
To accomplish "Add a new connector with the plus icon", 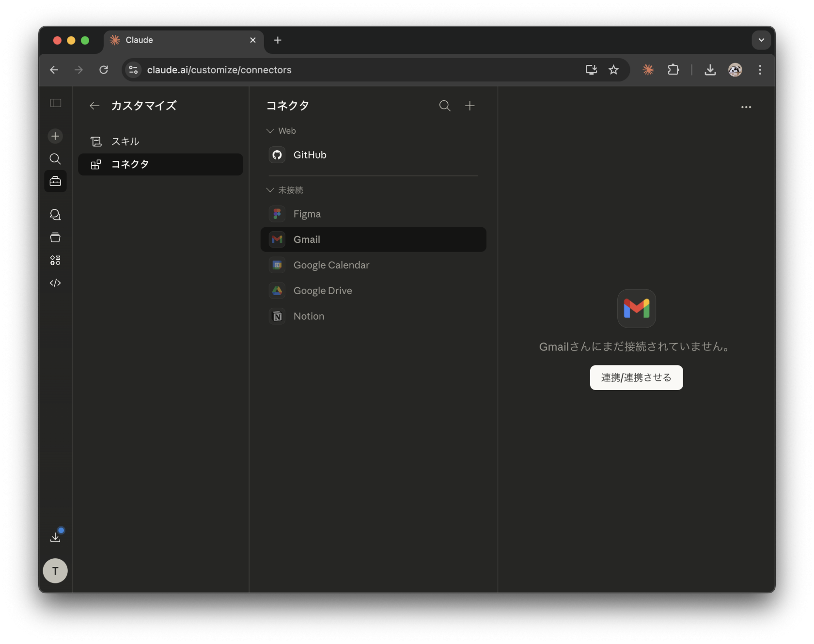I will pos(470,106).
